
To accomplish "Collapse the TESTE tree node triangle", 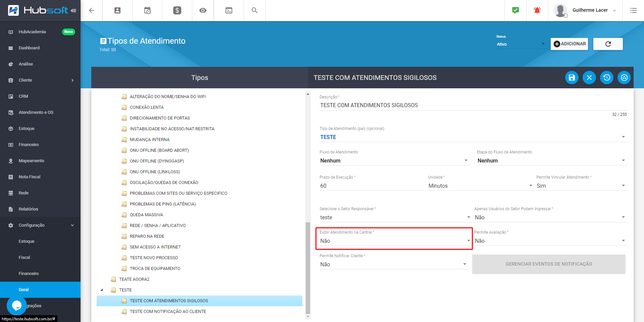I will point(102,290).
